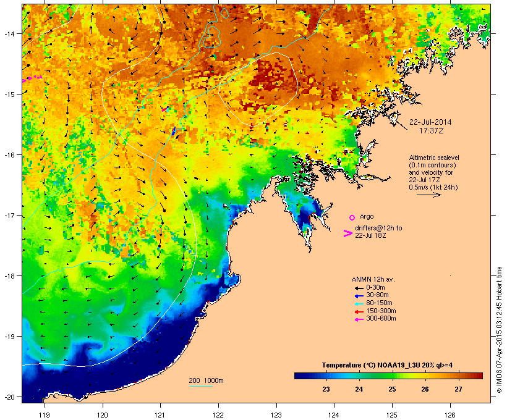The width and height of the screenshot is (507, 420).
Task: Click the colorbar tick label 24
Action: click(359, 389)
